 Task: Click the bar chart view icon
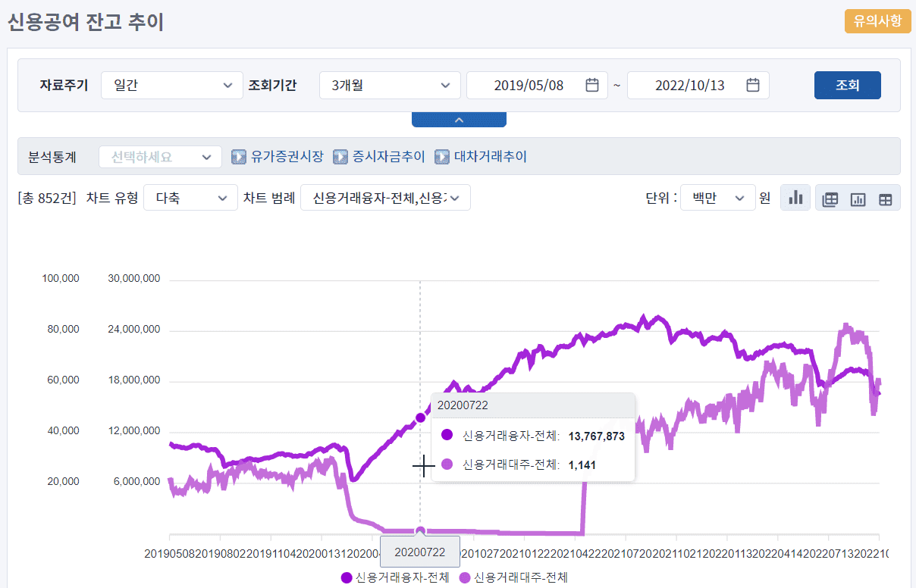(x=795, y=198)
